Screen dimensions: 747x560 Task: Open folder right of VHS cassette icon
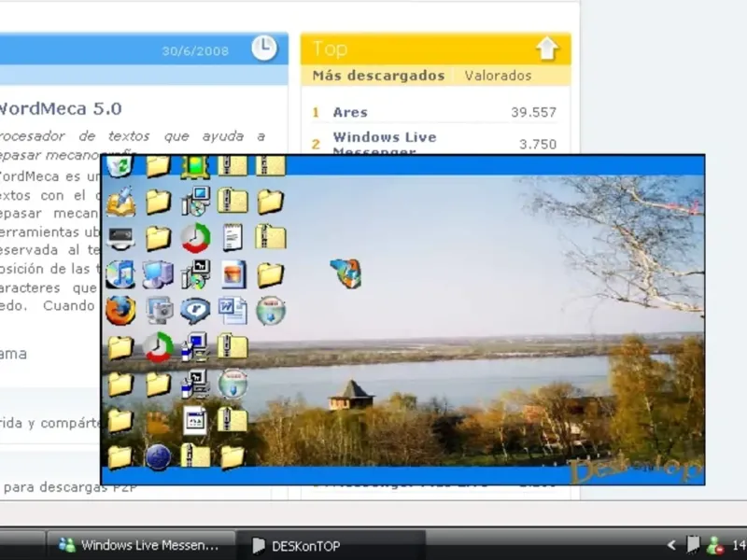[x=158, y=238]
